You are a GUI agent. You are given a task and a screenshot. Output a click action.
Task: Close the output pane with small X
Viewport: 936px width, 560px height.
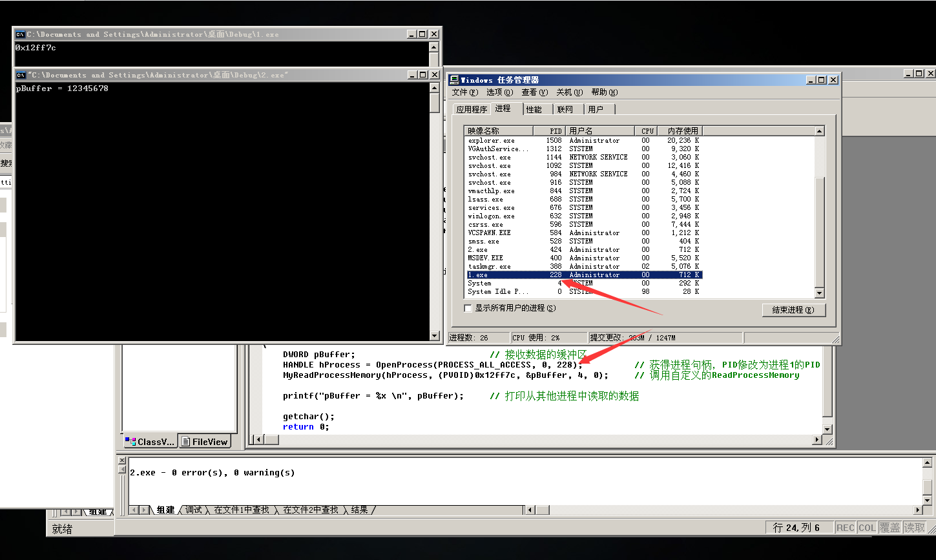[x=122, y=459]
